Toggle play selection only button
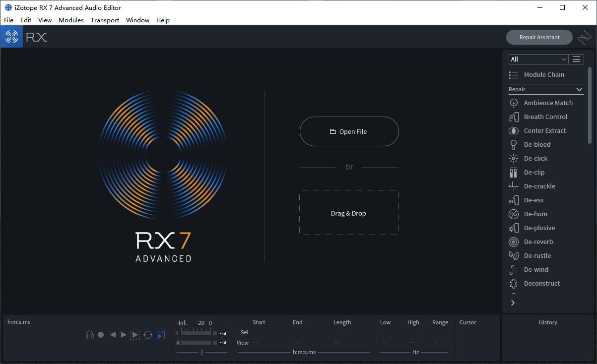597x364 pixels. tap(135, 335)
